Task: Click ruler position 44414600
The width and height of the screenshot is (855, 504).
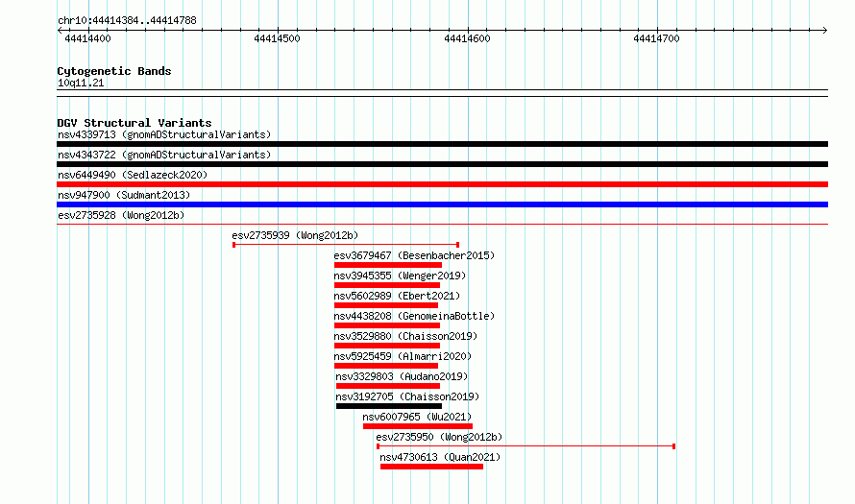Action: tap(467, 38)
